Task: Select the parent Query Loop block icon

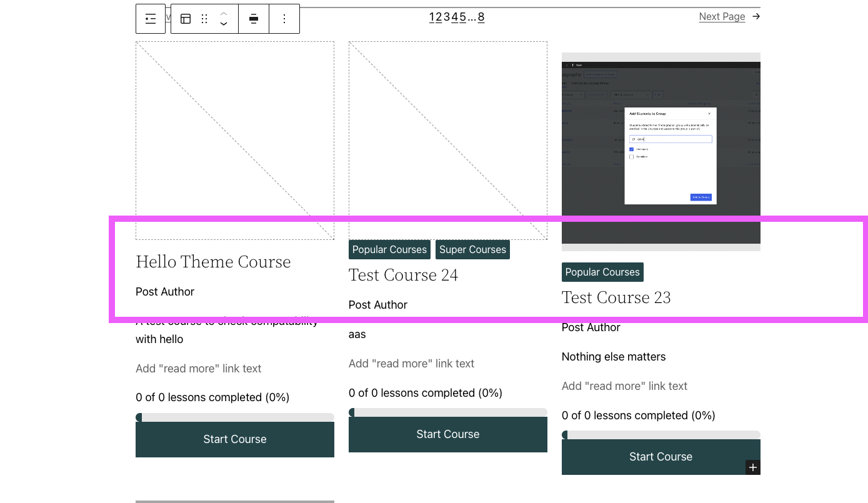Action: coord(151,19)
